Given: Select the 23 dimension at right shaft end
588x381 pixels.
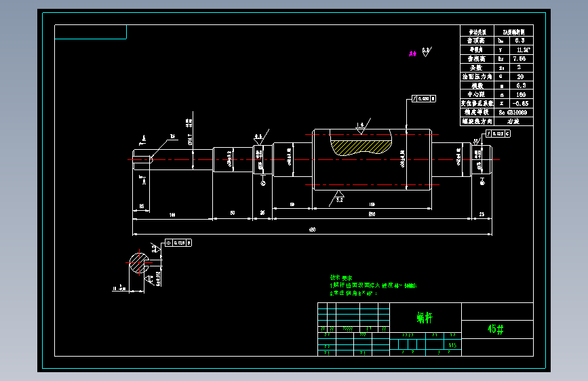Looking at the screenshot, I should 482,214.
